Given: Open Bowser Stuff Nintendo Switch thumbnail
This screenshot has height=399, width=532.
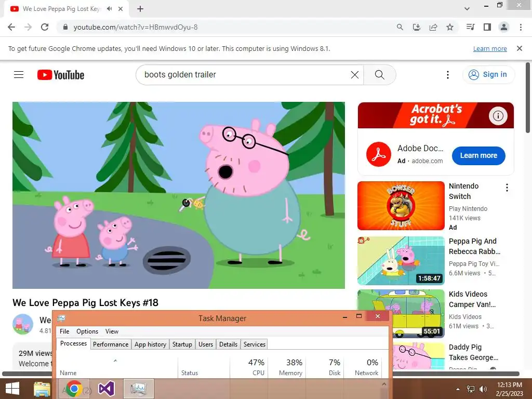Looking at the screenshot, I should (x=401, y=206).
